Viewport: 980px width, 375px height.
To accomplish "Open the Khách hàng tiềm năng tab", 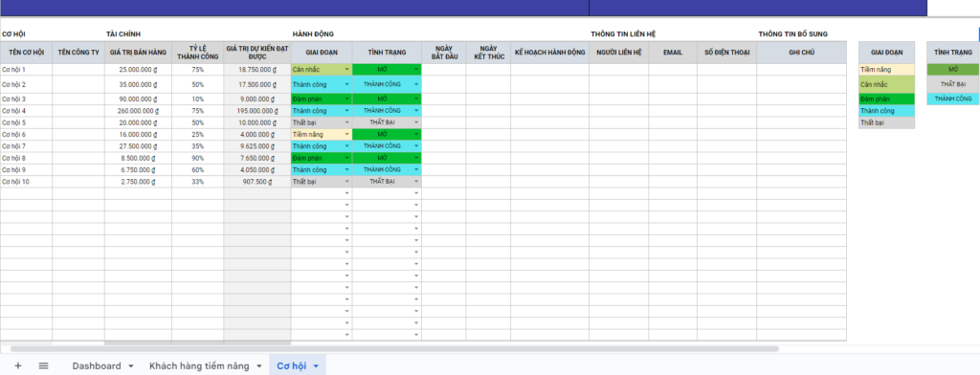I will point(199,365).
